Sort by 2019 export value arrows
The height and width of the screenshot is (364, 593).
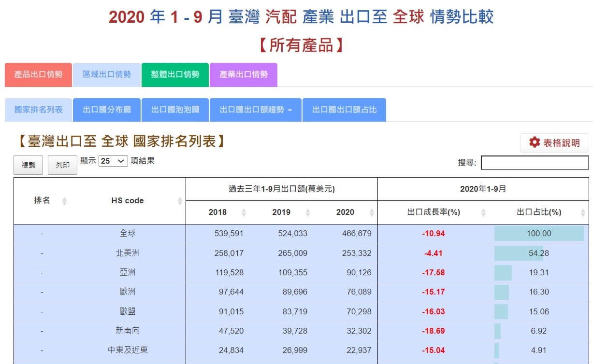(307, 212)
